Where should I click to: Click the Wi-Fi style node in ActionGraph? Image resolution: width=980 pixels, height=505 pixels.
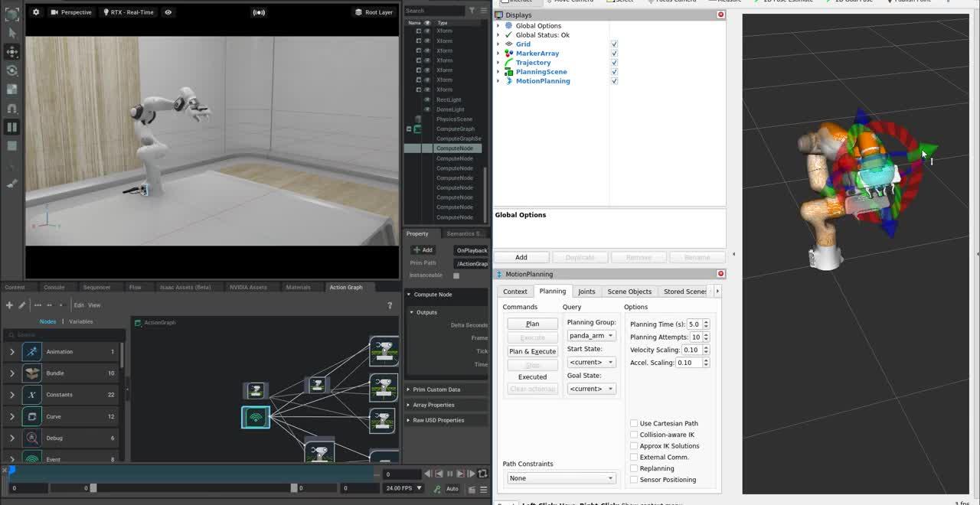(x=256, y=417)
